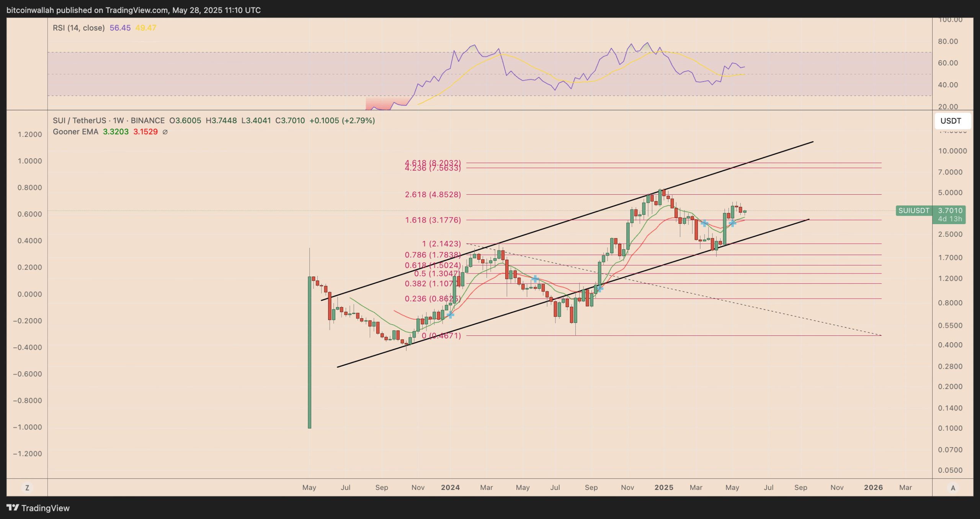Click the bitcoinwallah publisher attribution text
The image size is (980, 519).
(x=29, y=10)
